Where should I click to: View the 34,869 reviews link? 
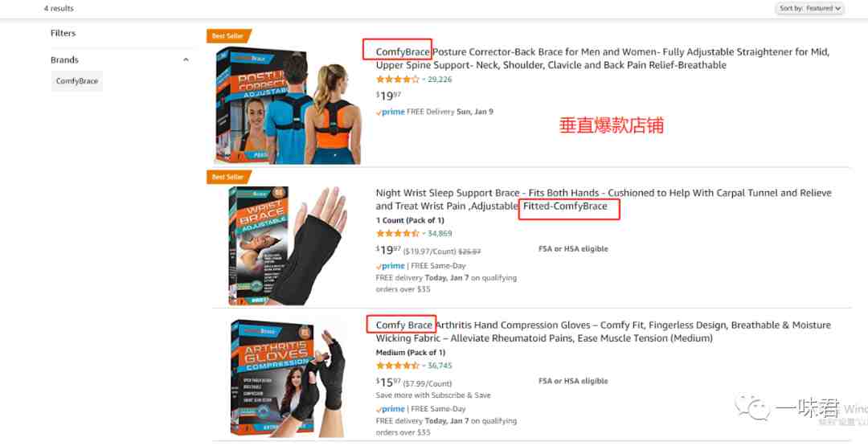tap(440, 234)
